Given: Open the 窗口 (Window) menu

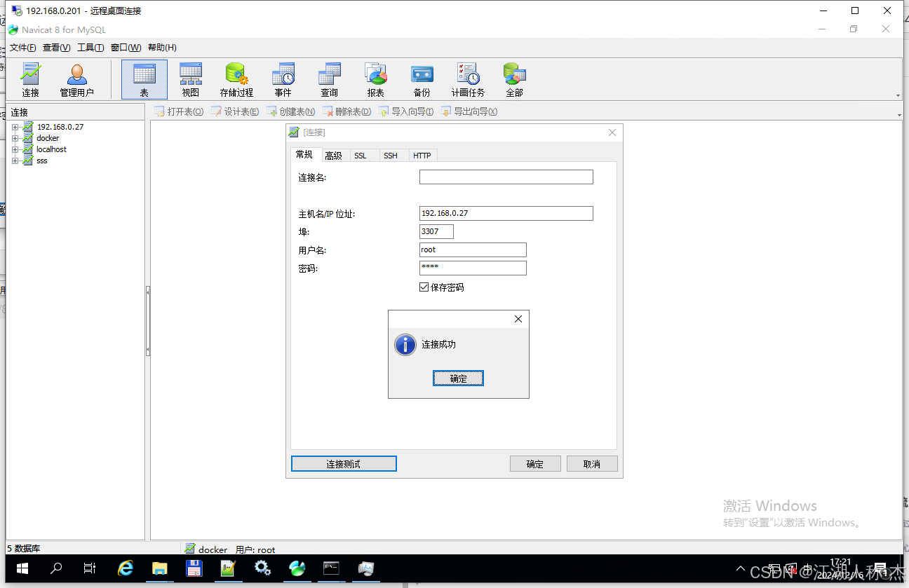Looking at the screenshot, I should 126,48.
